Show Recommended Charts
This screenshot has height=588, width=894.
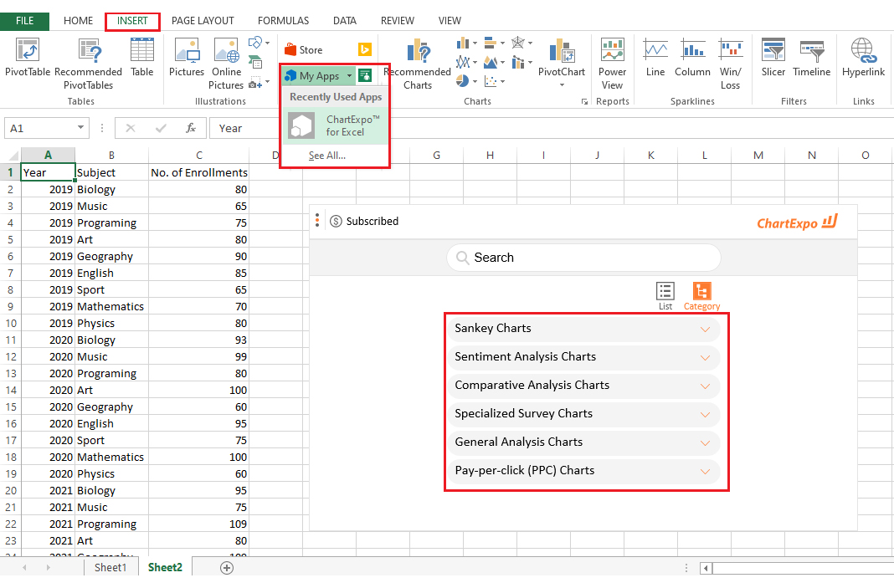tap(418, 64)
